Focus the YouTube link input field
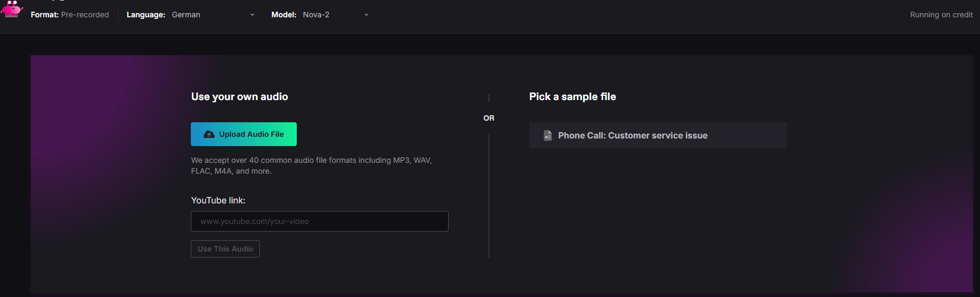This screenshot has width=980, height=297. 319,221
